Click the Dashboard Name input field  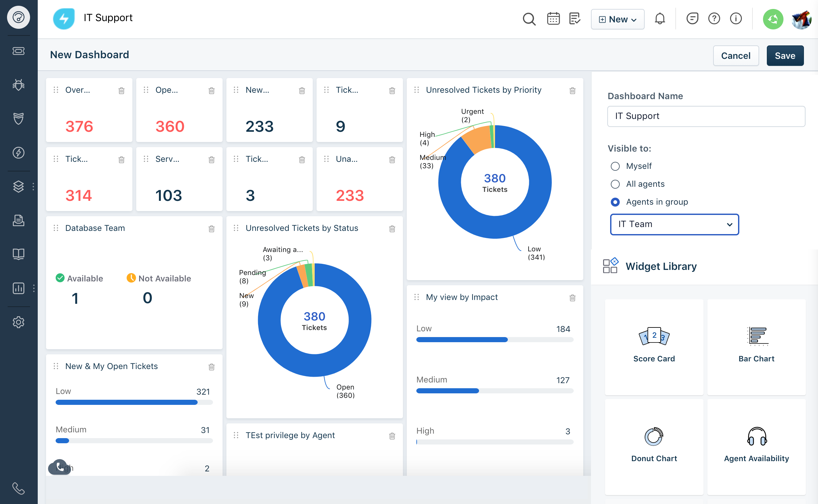coord(706,116)
